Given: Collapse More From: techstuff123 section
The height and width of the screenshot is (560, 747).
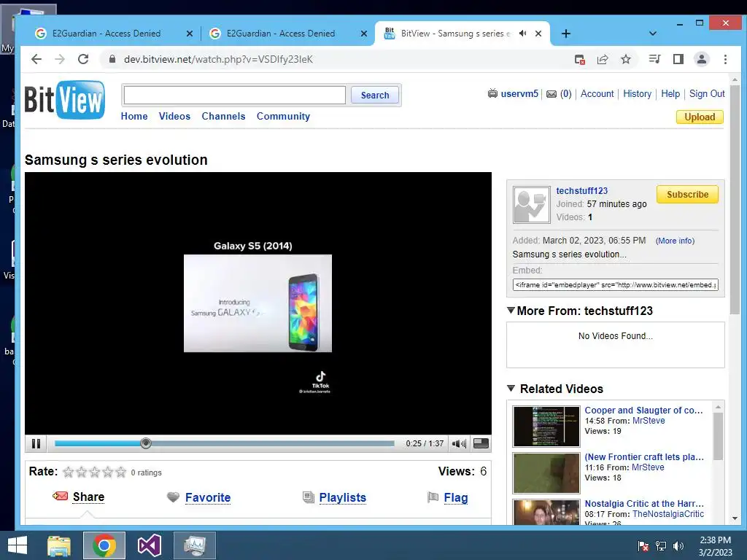Looking at the screenshot, I should [511, 311].
